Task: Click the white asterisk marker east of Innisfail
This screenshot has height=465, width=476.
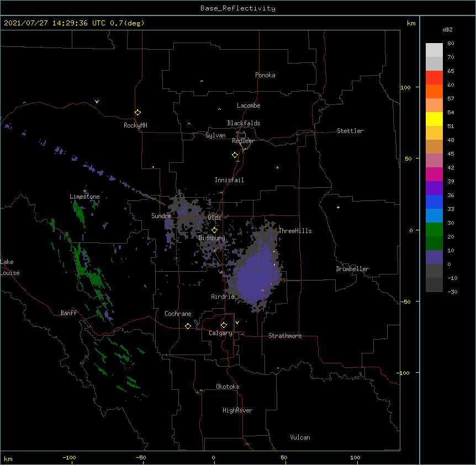Action: tap(277, 167)
